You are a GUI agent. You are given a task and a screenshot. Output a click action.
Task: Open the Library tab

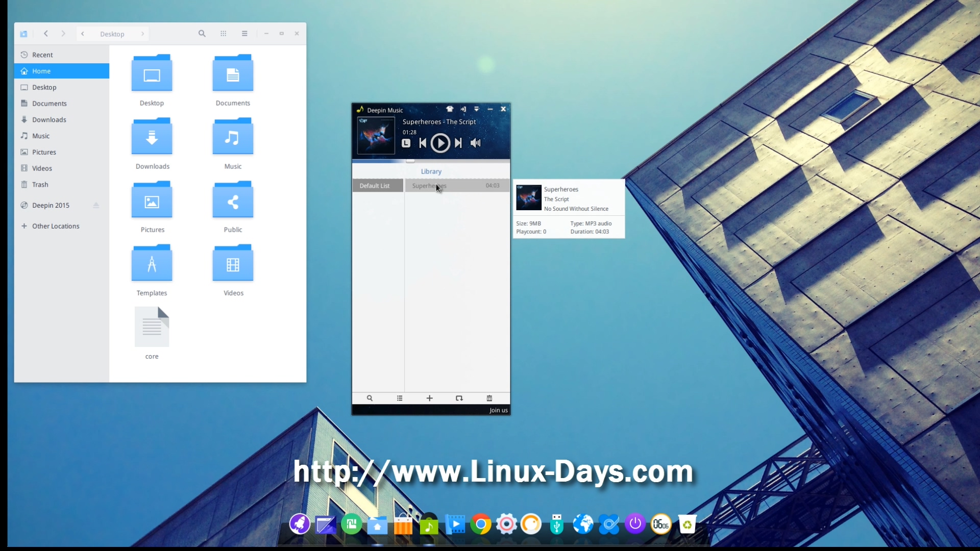point(431,171)
